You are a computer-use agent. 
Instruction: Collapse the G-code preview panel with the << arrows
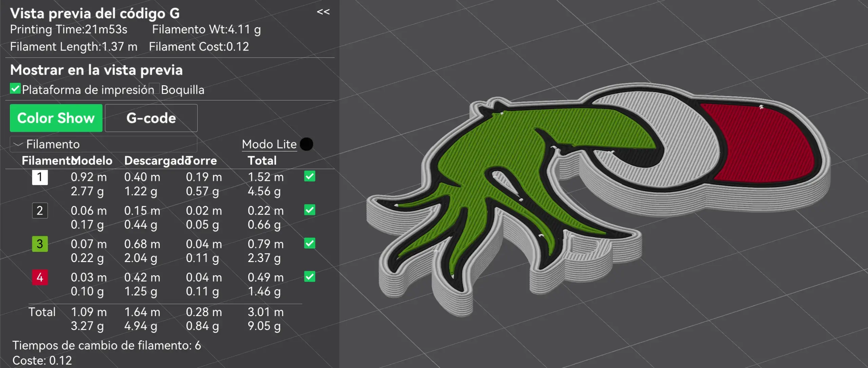tap(323, 12)
